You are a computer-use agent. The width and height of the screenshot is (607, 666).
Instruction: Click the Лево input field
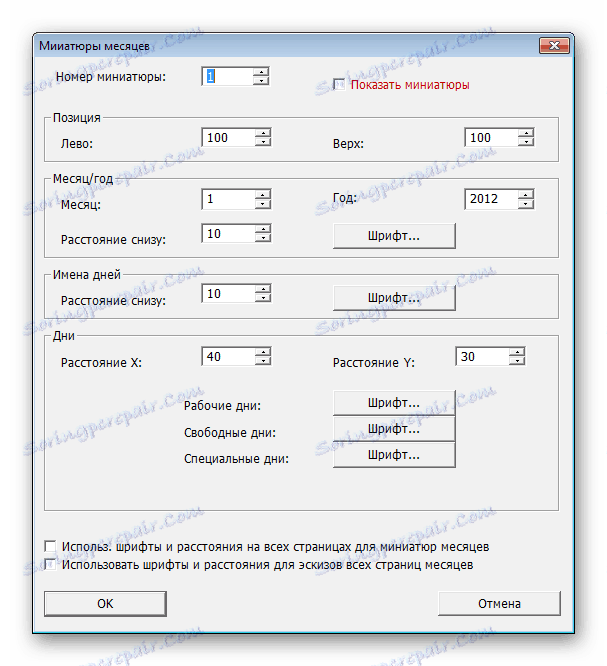[229, 137]
